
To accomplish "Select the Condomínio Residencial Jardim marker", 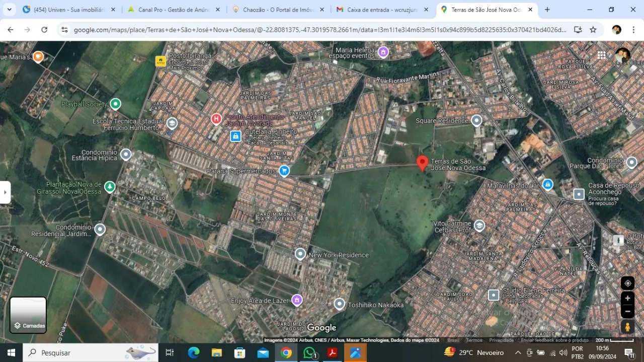I will 100,230.
